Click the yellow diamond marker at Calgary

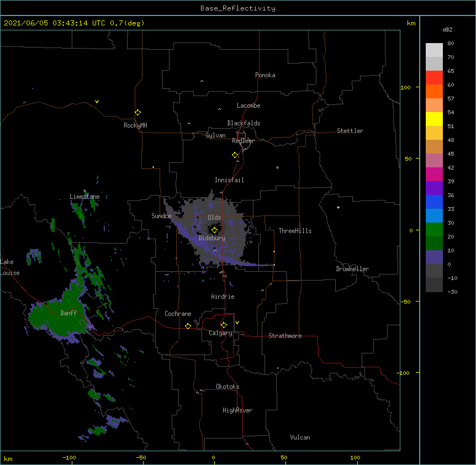224,325
